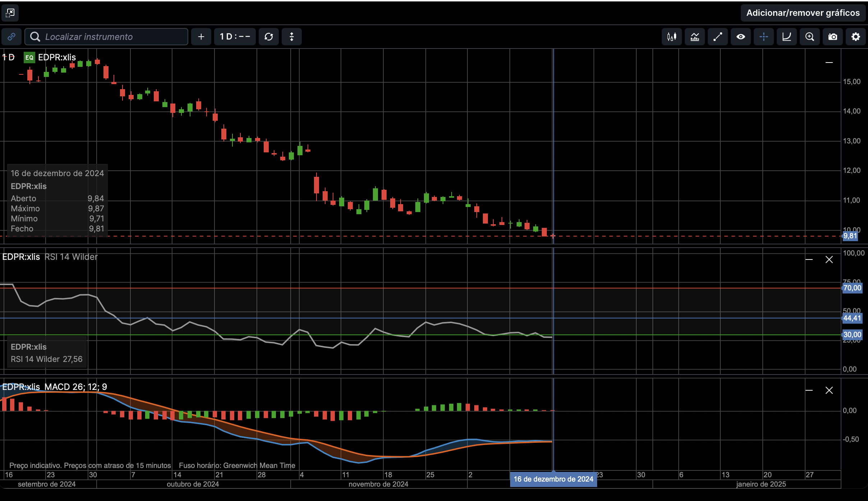Toggle the eye visibility icon
This screenshot has height=501, width=868.
coord(740,37)
